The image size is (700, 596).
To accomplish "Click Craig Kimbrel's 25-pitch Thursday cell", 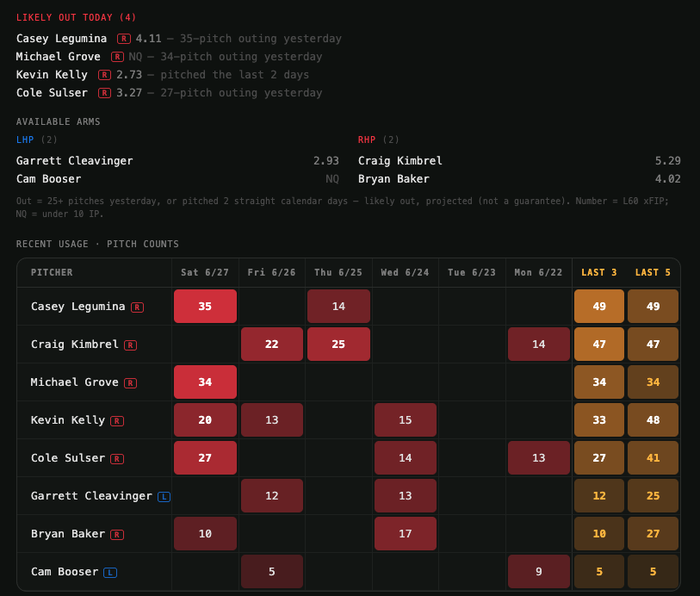I will click(x=338, y=345).
